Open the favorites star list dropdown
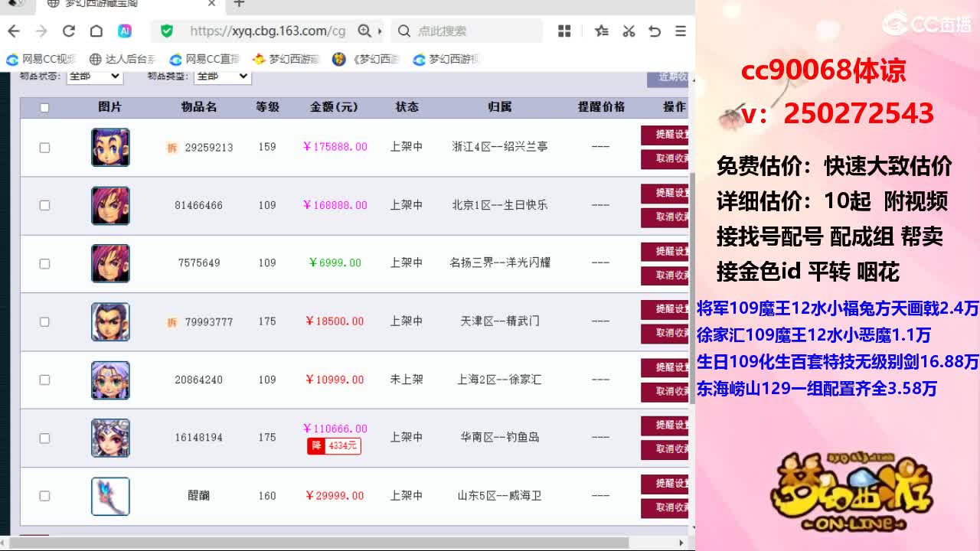The image size is (980, 551). tap(602, 31)
